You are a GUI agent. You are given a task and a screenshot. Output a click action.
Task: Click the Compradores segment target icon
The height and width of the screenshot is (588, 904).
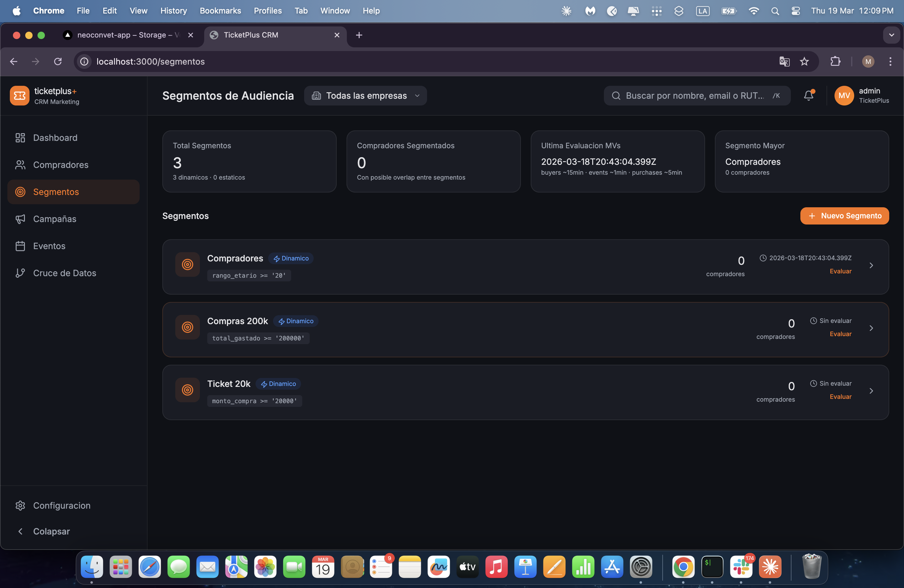187,264
